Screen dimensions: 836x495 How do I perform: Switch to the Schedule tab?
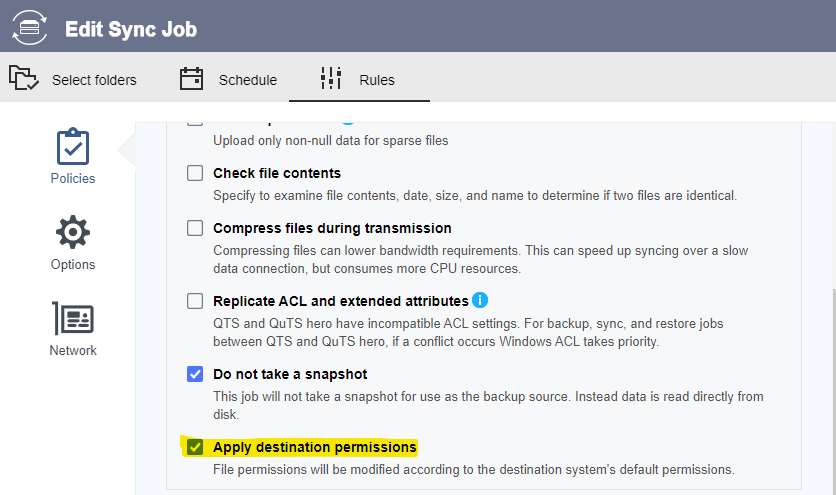(x=228, y=80)
